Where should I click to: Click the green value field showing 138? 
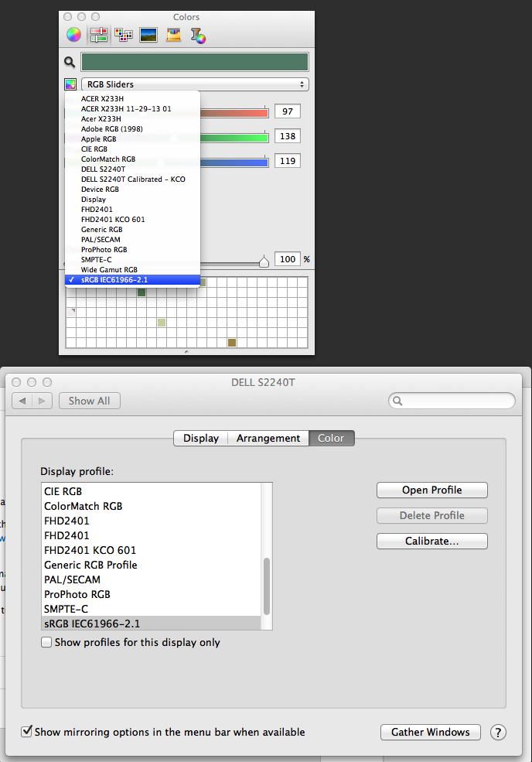click(x=288, y=136)
